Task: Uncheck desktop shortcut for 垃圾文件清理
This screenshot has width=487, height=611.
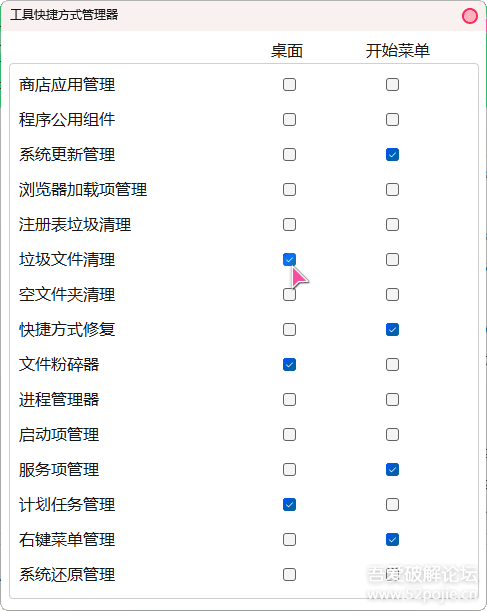Action: pos(289,260)
